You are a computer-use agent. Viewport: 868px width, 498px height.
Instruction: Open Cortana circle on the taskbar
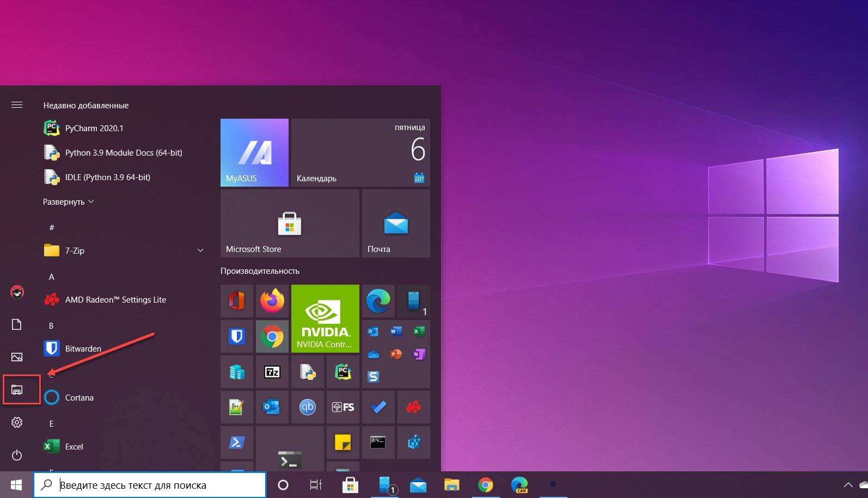pyautogui.click(x=283, y=485)
